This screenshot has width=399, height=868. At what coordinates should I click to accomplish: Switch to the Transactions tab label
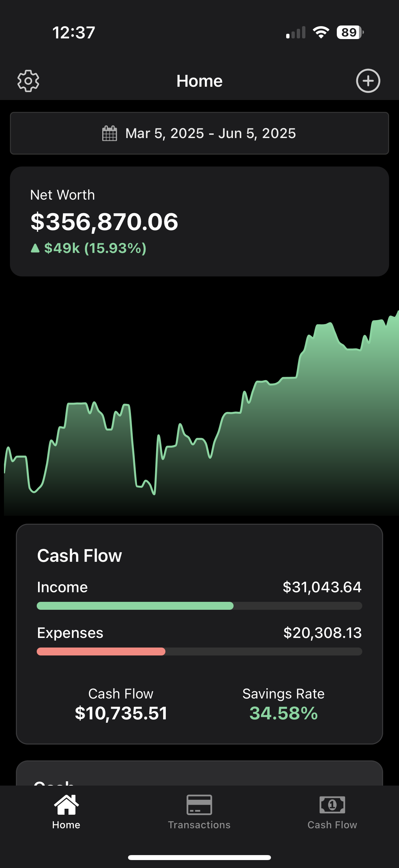[199, 825]
